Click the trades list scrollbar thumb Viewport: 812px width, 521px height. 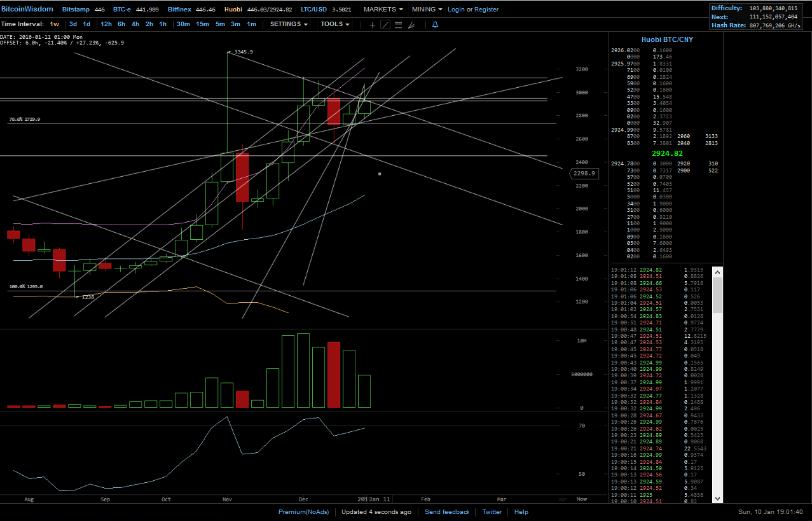[718, 295]
